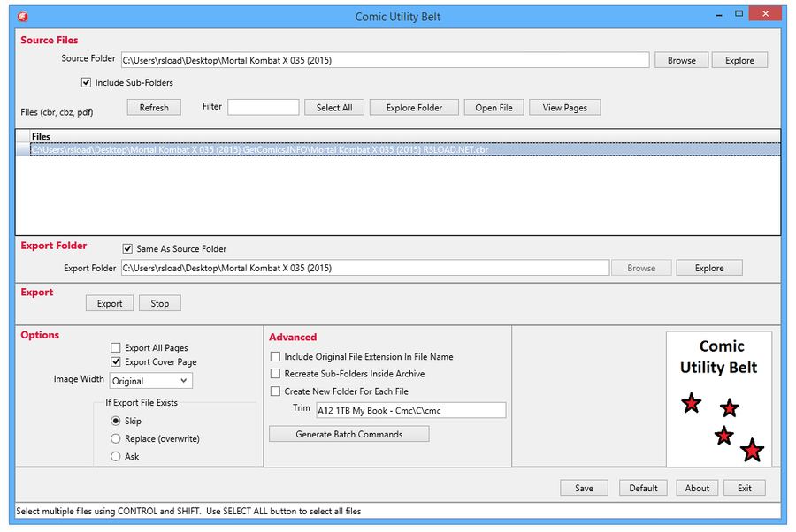Screen dimensions: 796x532
Task: Click the disabled Browse button for Export Folder
Action: click(641, 268)
